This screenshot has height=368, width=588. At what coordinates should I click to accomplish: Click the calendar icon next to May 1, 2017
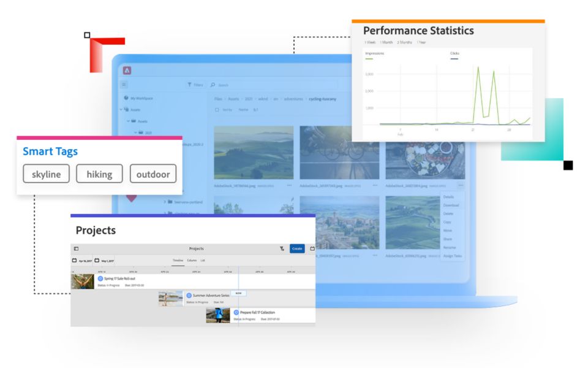pyautogui.click(x=97, y=260)
